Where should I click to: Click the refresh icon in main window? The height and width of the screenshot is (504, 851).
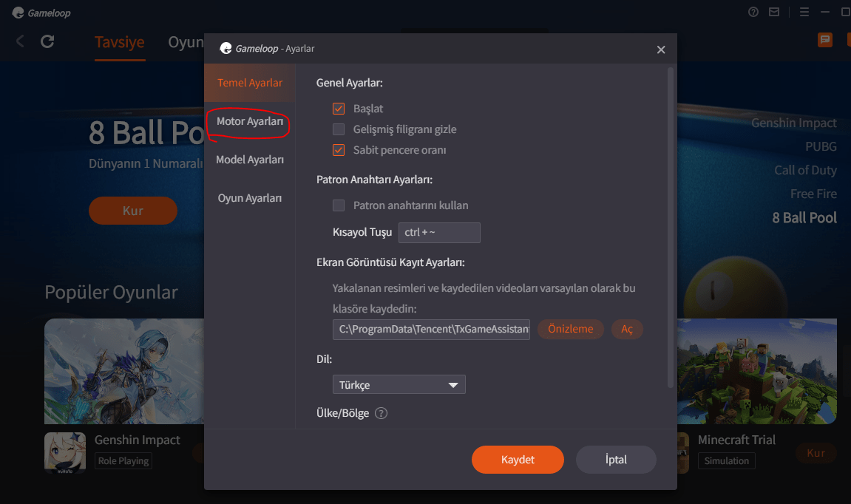click(x=47, y=41)
